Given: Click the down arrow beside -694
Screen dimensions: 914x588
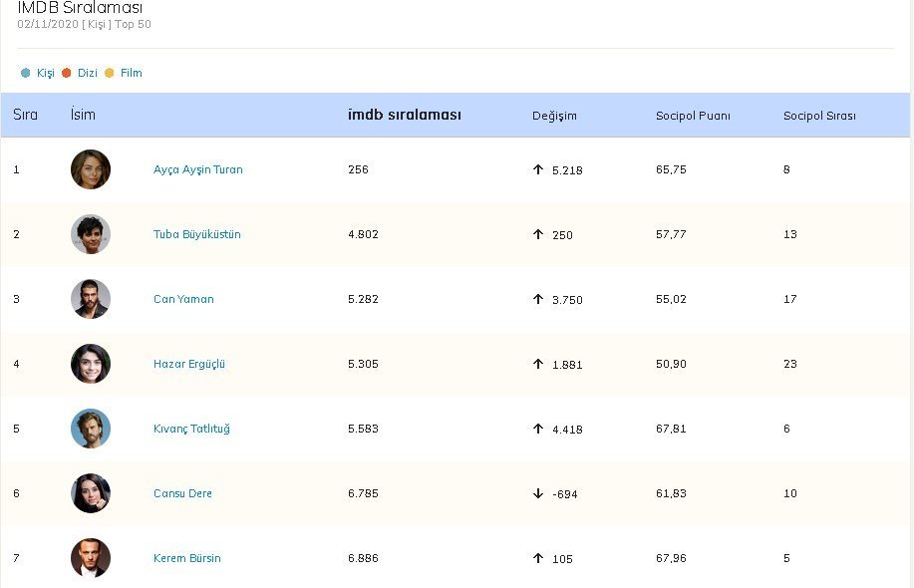Looking at the screenshot, I should [x=538, y=493].
